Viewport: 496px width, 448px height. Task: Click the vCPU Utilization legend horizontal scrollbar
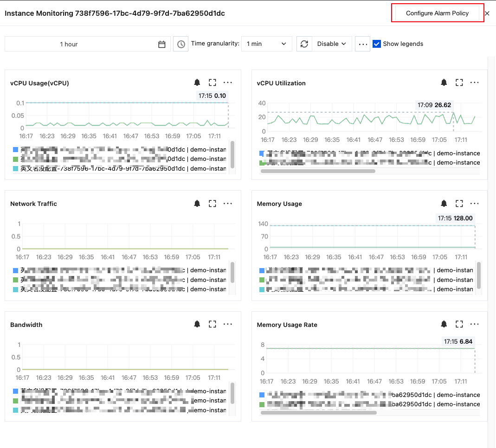(x=318, y=171)
